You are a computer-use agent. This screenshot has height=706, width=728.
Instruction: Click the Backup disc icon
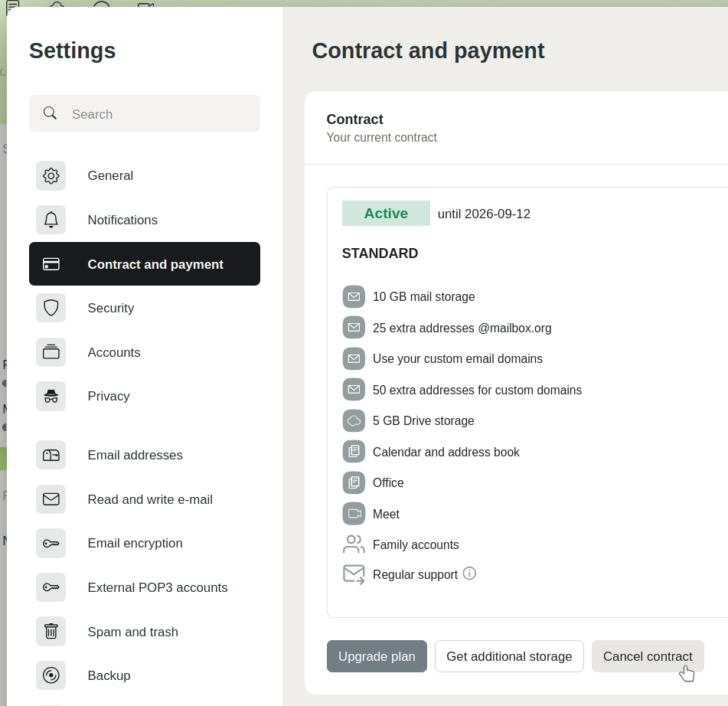(x=51, y=675)
